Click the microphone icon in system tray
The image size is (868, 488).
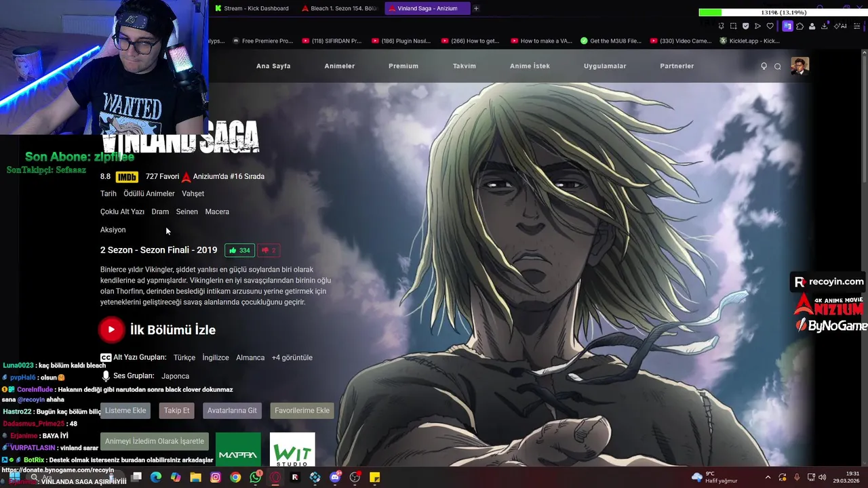(x=797, y=477)
